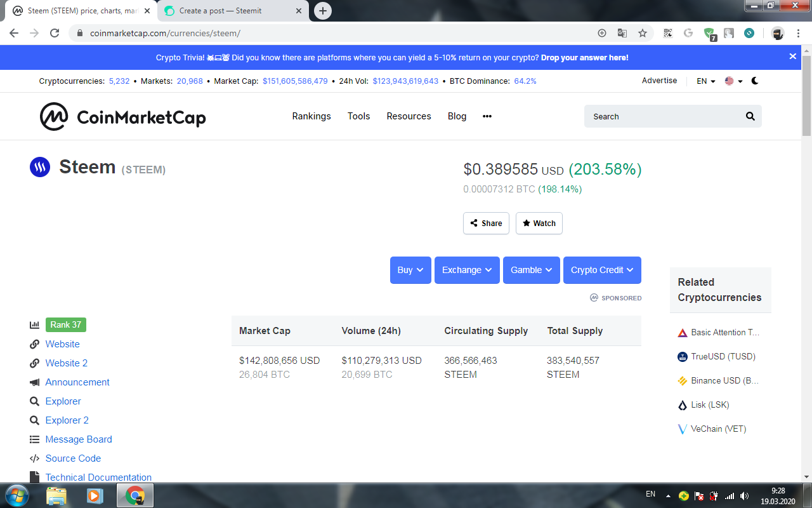The width and height of the screenshot is (812, 508).
Task: Click the Lisk logo icon
Action: pyautogui.click(x=683, y=405)
